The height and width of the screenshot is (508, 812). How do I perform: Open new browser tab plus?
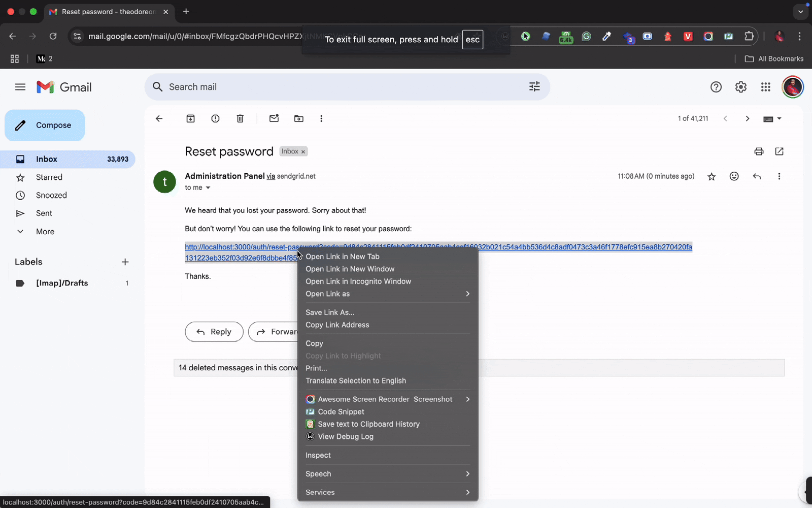(x=186, y=11)
